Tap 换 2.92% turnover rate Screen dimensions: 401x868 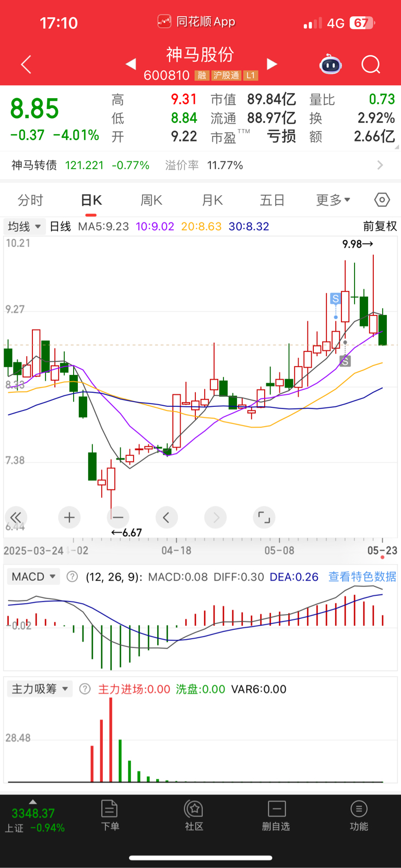376,118
